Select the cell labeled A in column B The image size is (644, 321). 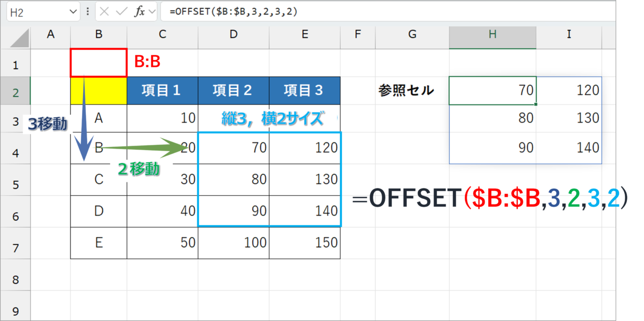click(x=99, y=118)
